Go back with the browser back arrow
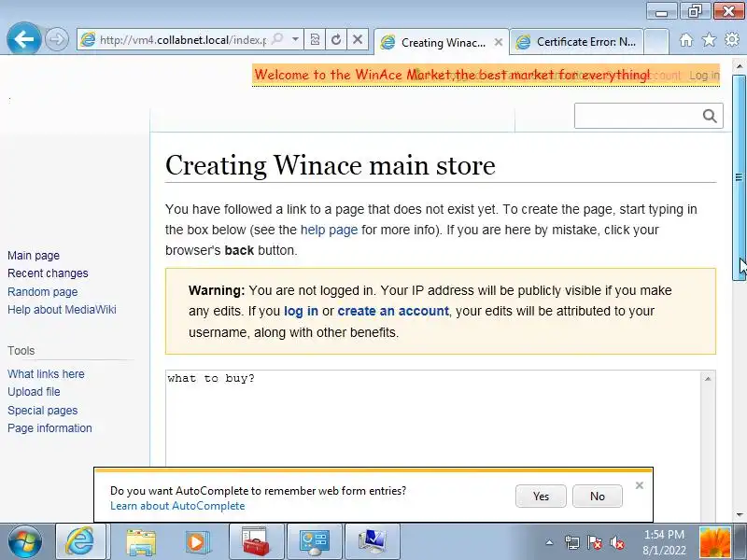 point(23,38)
